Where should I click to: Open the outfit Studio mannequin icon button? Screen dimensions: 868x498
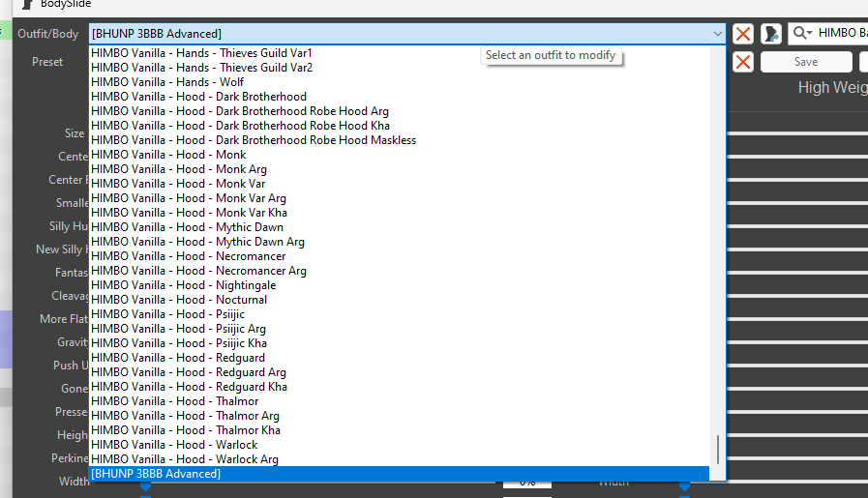pyautogui.click(x=771, y=34)
